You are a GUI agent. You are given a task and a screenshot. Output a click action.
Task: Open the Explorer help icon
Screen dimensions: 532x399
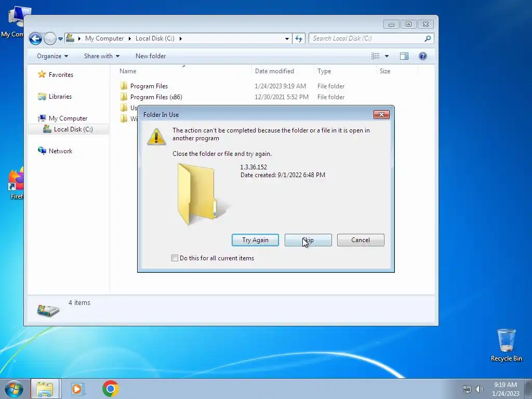(423, 56)
